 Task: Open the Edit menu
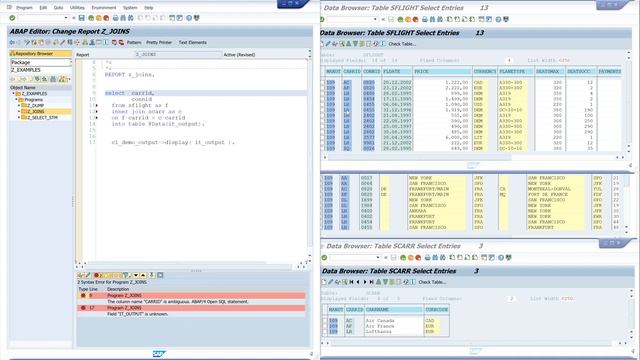[43, 8]
